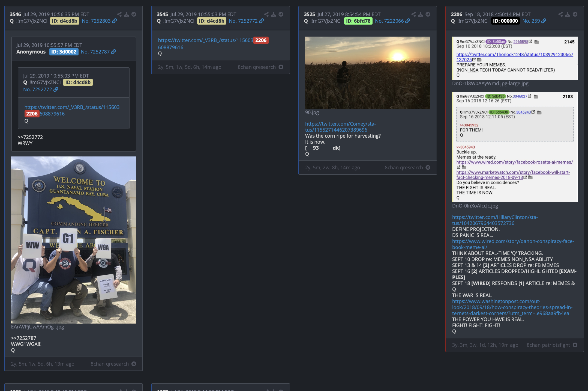The height and width of the screenshot is (391, 588).
Task: Open the HillaryClinton twitter status link
Action: pyautogui.click(x=495, y=220)
